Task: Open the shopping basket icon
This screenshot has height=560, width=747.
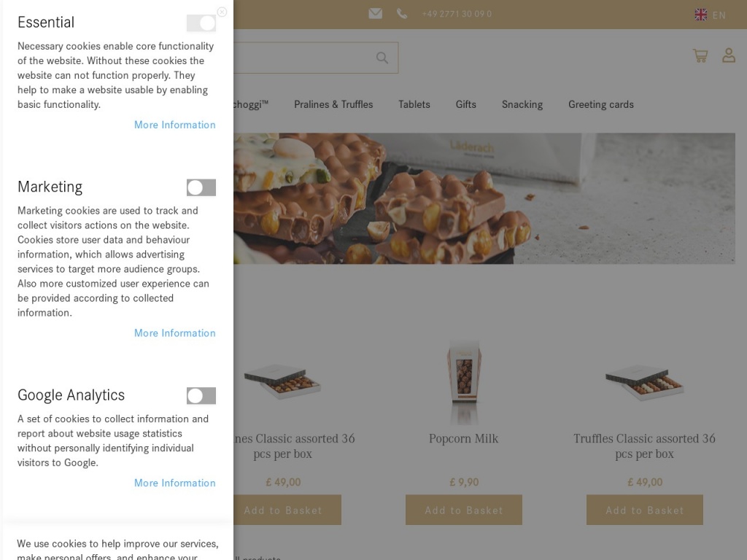Action: coord(700,55)
